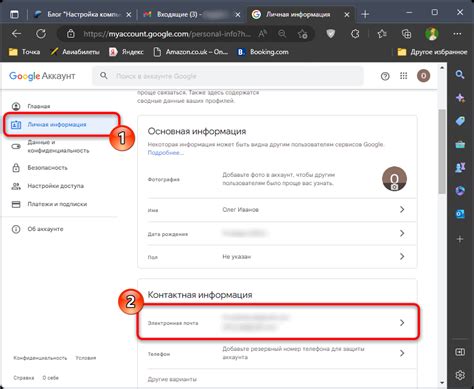Open Об аккаунте section
The height and width of the screenshot is (389, 474).
tap(45, 229)
